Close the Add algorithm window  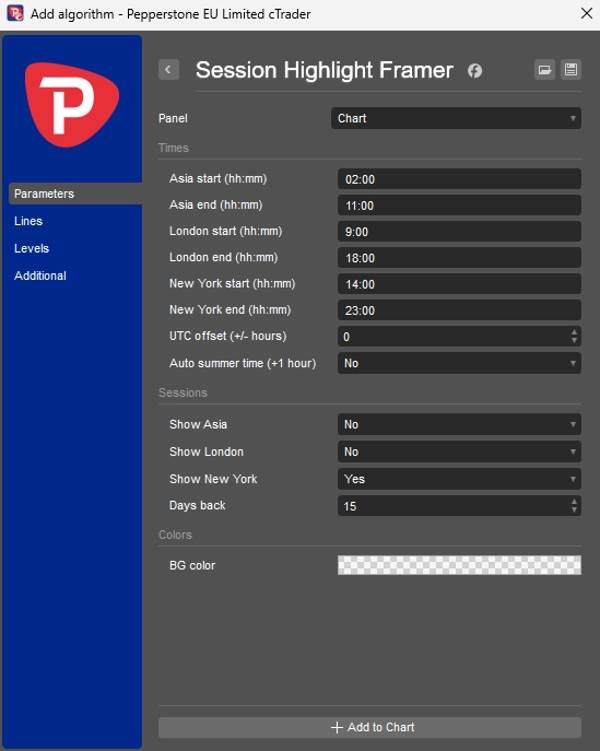coord(587,13)
